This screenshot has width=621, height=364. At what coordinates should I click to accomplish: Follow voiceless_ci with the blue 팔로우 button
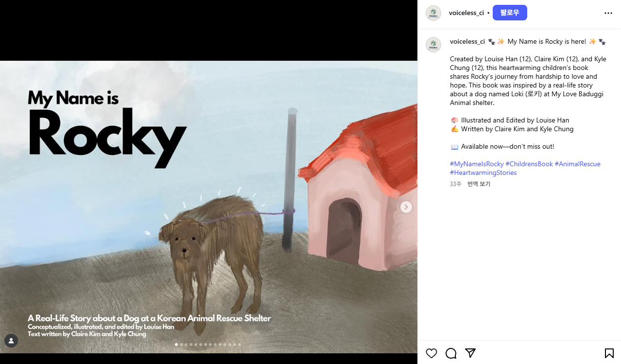click(x=510, y=13)
